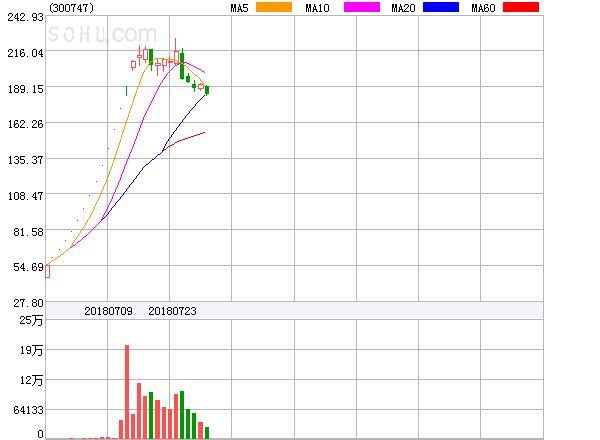The height and width of the screenshot is (440, 600).
Task: Click the 19万 volume axis label
Action: click(31, 350)
